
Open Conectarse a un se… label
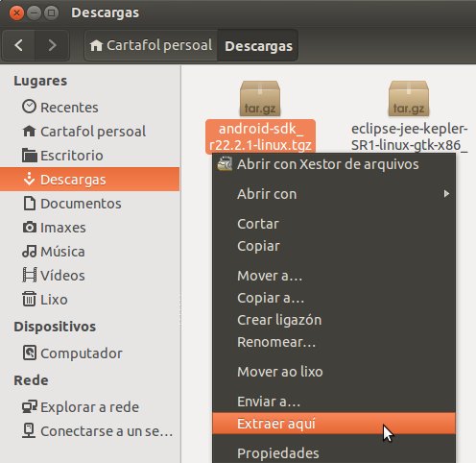107,431
